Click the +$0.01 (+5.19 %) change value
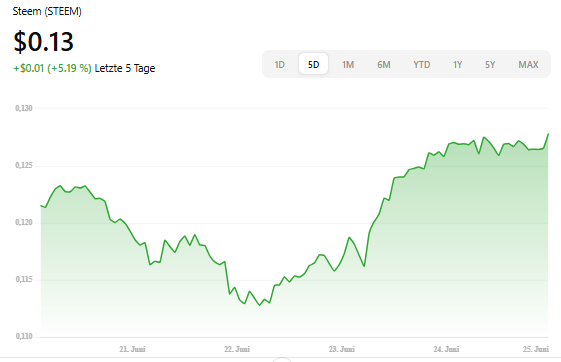The width and height of the screenshot is (561, 362). point(52,68)
